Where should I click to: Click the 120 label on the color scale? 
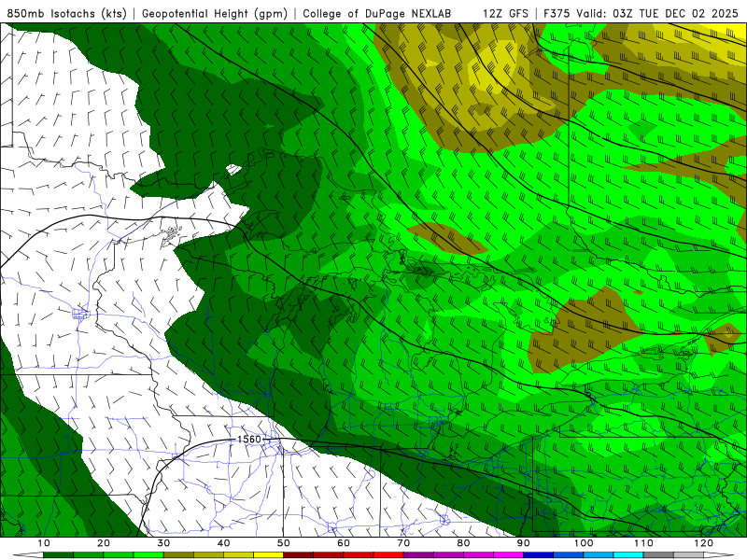click(704, 543)
